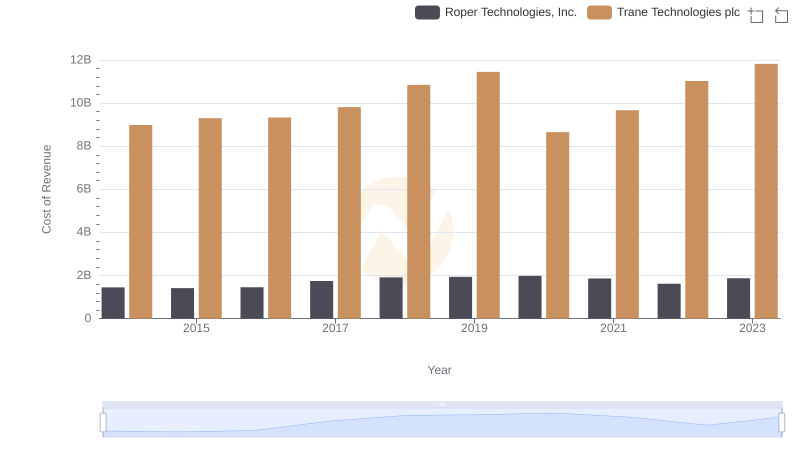Screen dimensions: 800x461
Task: Click the right handle of the range slider
Action: coord(781,423)
